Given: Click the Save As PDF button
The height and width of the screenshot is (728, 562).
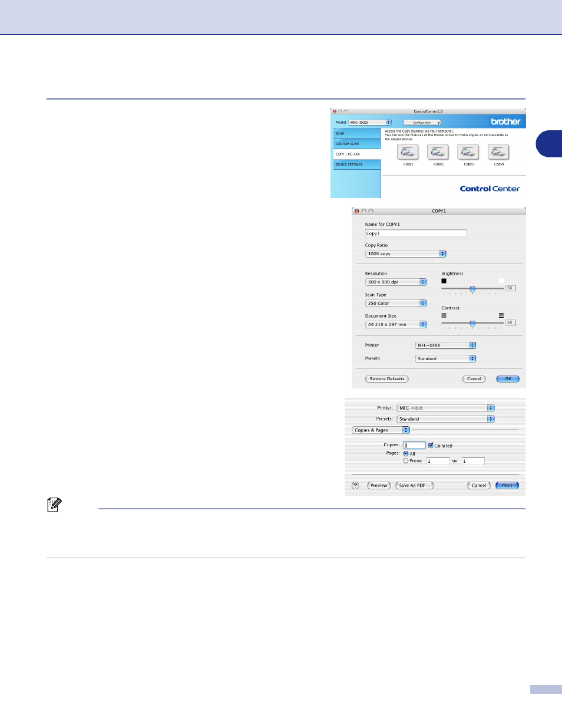Looking at the screenshot, I should point(415,486).
